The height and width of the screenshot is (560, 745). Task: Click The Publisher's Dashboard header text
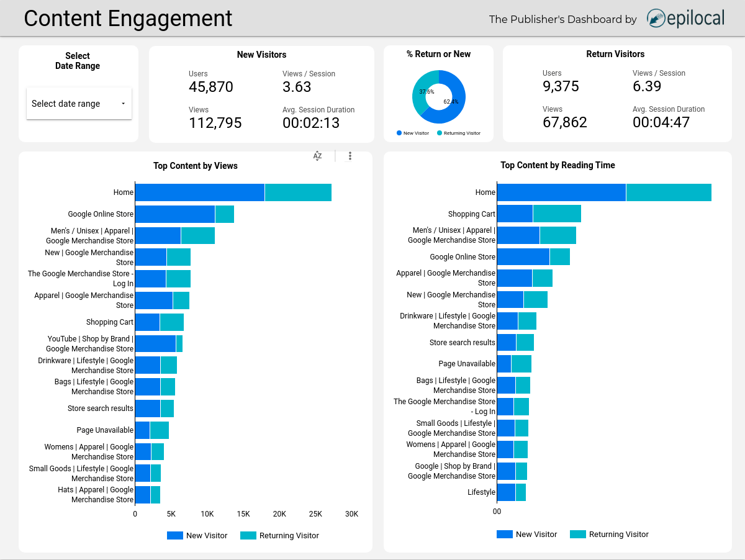tap(562, 19)
